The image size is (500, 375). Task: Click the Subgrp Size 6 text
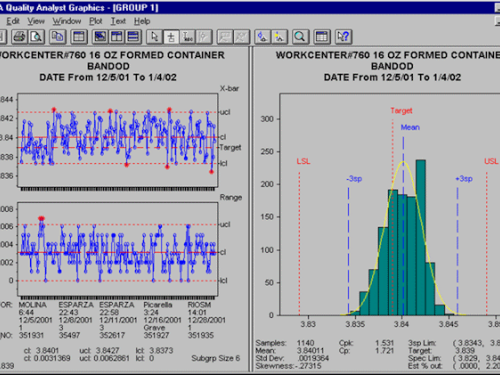[x=216, y=358]
